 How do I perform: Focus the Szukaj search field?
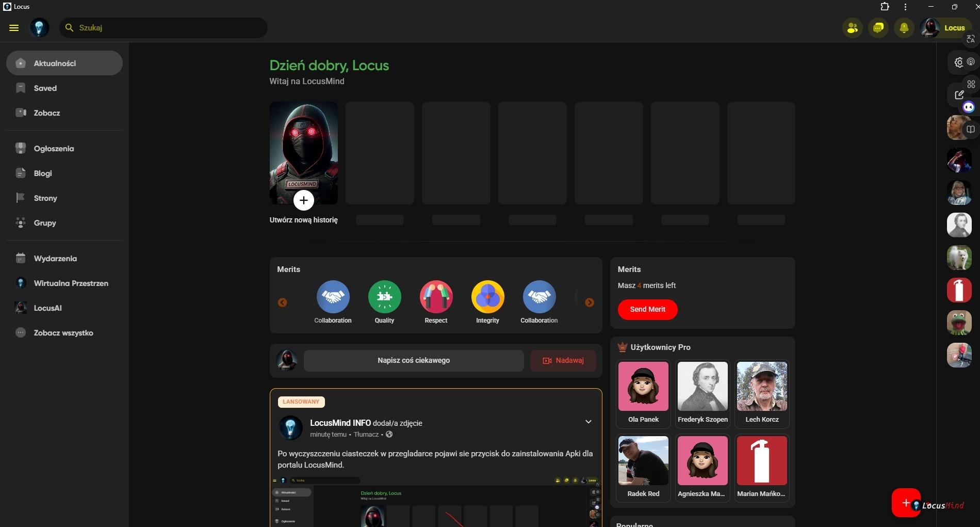164,28
